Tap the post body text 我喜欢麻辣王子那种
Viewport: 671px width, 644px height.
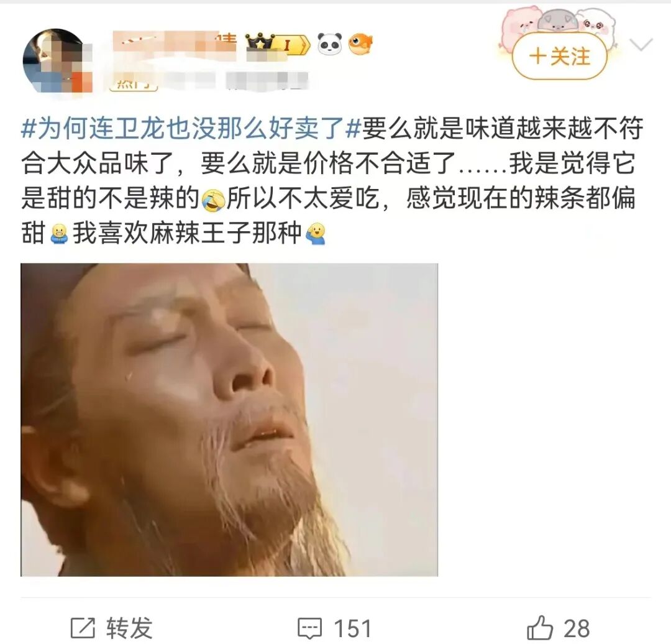[x=188, y=234]
